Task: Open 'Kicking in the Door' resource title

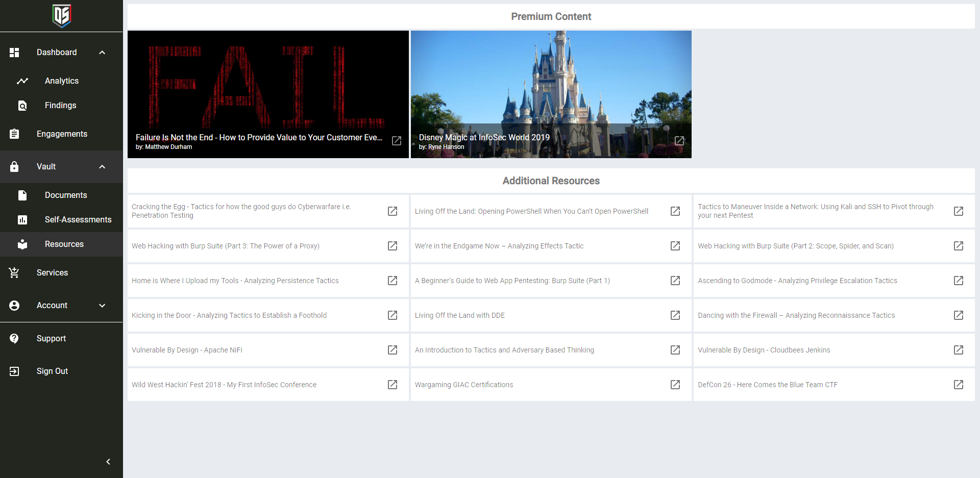Action: tap(229, 315)
